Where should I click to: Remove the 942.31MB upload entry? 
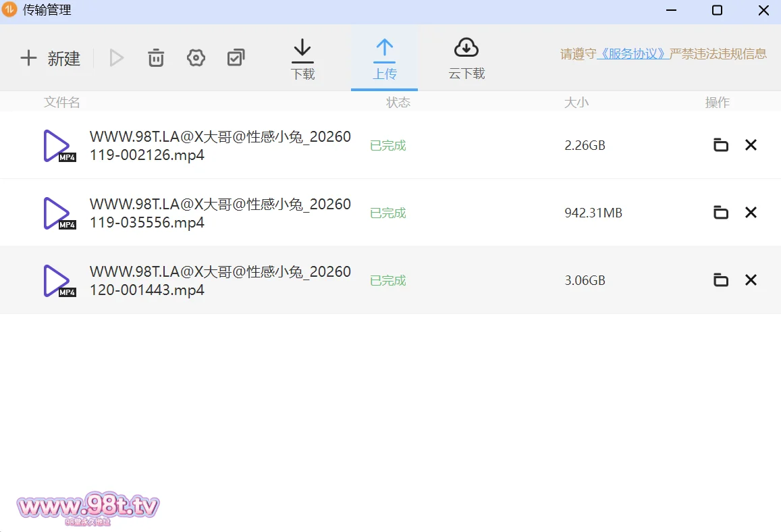[x=751, y=213]
